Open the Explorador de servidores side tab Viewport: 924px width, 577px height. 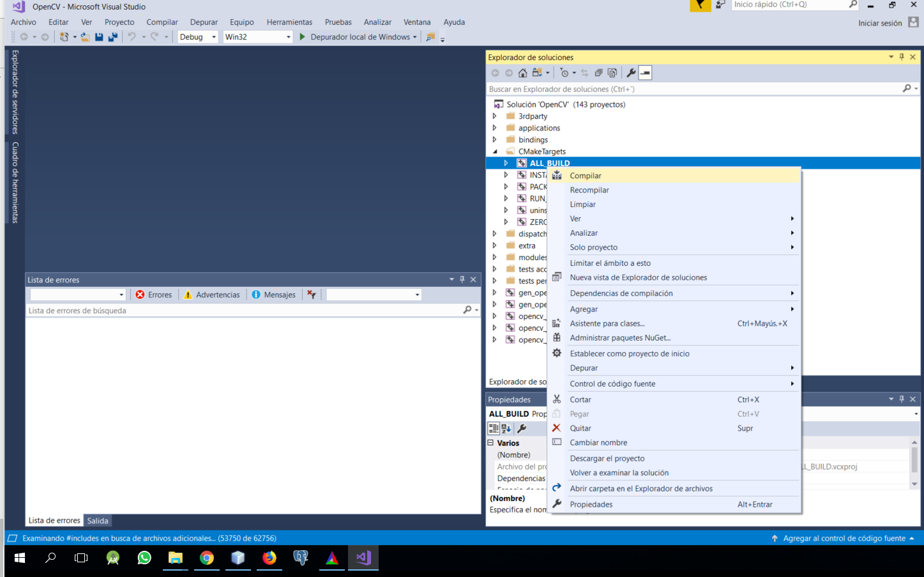15,91
